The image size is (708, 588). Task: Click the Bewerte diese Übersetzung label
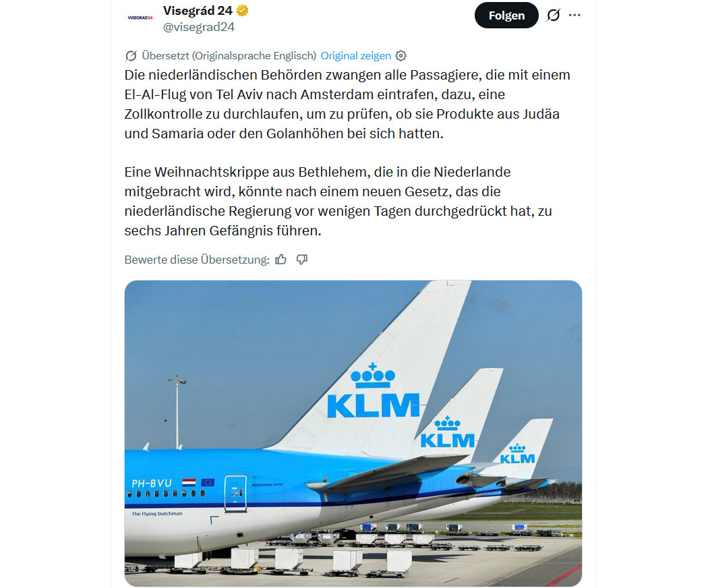[197, 260]
